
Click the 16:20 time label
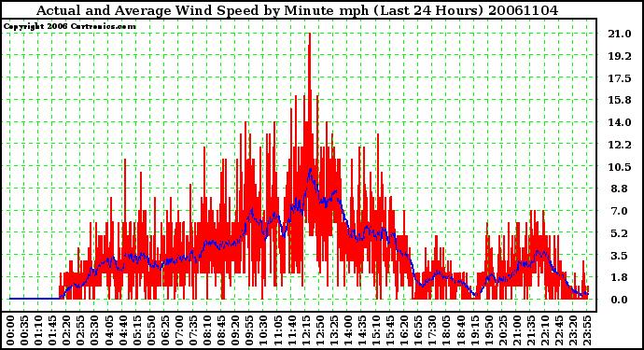pyautogui.click(x=404, y=330)
